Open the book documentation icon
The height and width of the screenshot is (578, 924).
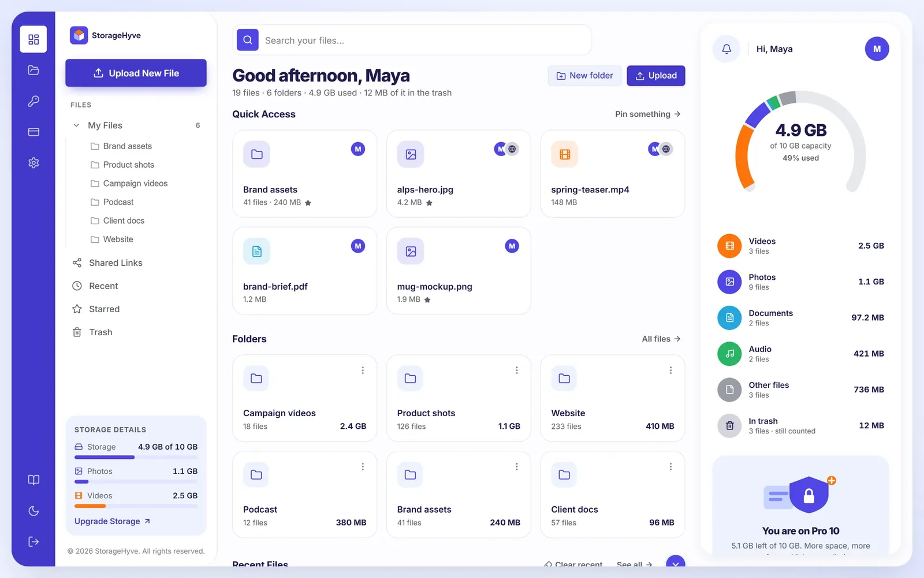33,480
